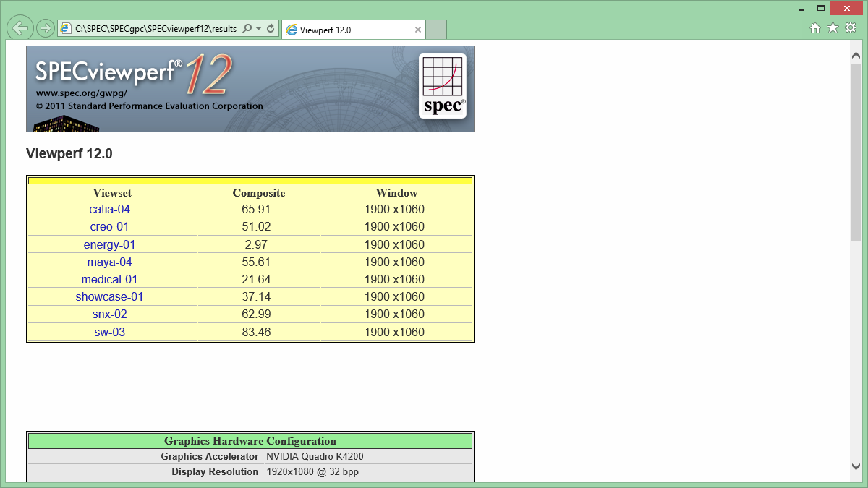Open the catia-04 viewset link
Viewport: 868px width, 488px height.
tap(110, 210)
